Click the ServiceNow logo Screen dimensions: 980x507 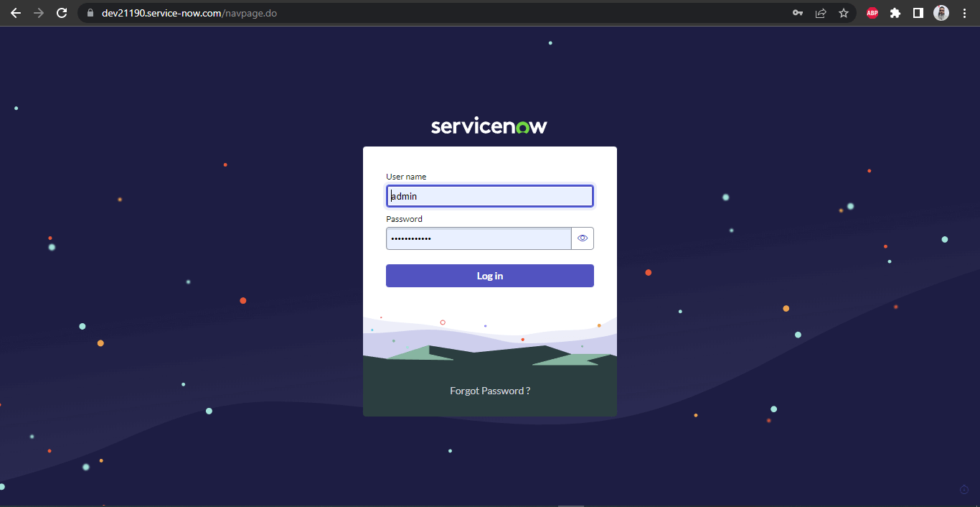(x=489, y=125)
